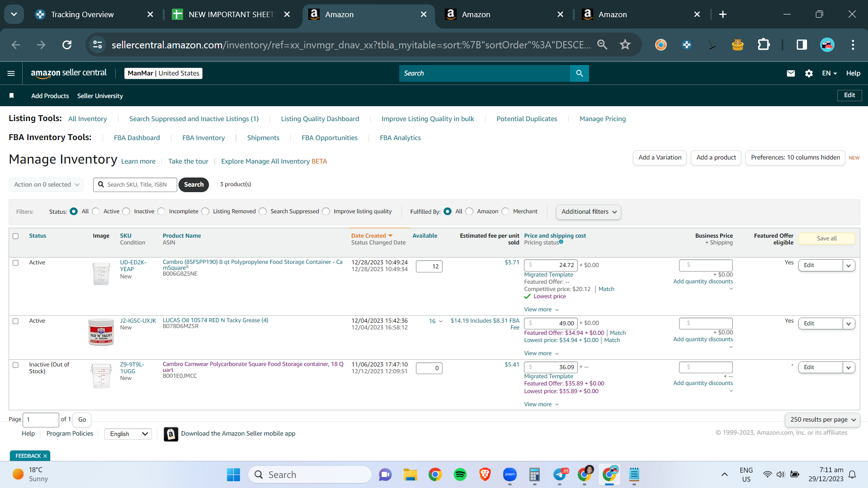Screen dimensions: 868x488
Task: Click the Add a Variation button
Action: click(660, 158)
